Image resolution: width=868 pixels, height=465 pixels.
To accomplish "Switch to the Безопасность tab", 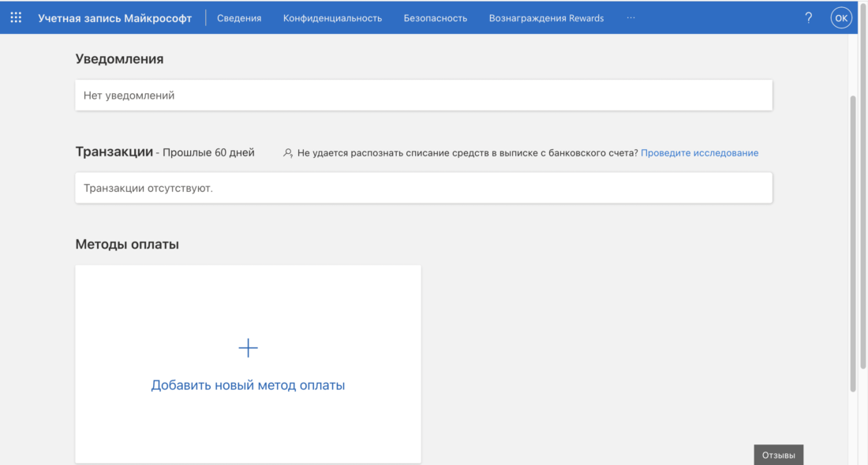I will click(x=436, y=17).
